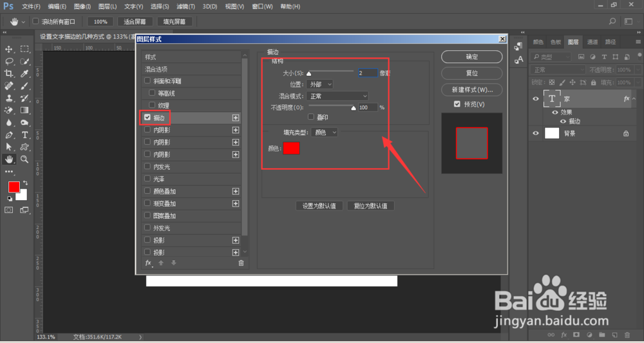Screen dimensions: 644x343
Task: Toggle 叠印 overprint checkbox
Action: pyautogui.click(x=311, y=117)
